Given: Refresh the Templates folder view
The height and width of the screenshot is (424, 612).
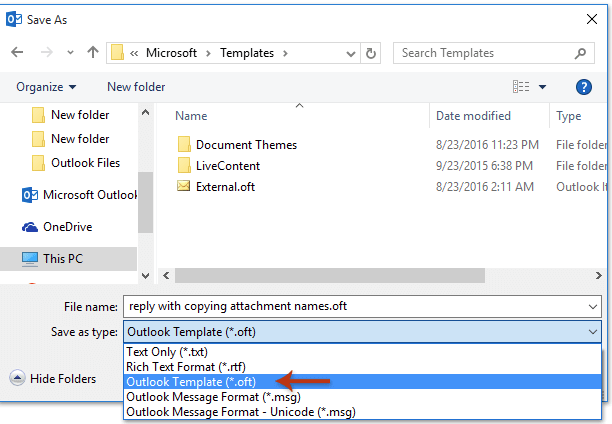Looking at the screenshot, I should [x=371, y=53].
